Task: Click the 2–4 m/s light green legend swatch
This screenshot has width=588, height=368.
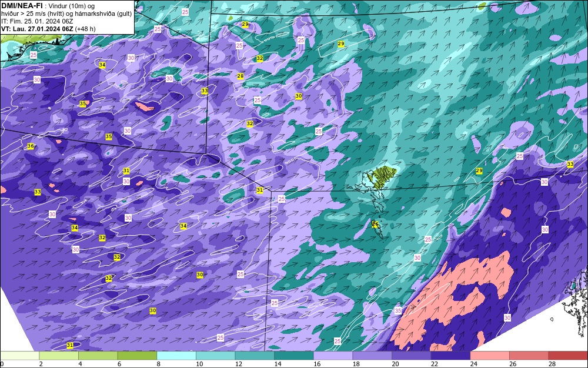Action: 59,356
